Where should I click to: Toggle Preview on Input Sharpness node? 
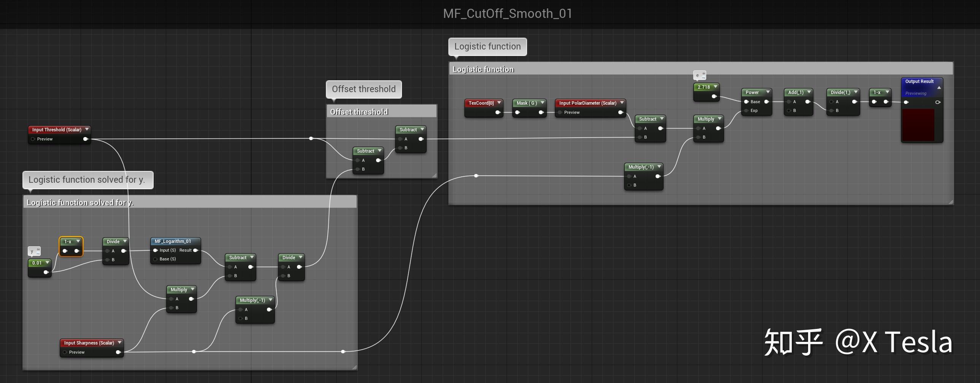(65, 352)
